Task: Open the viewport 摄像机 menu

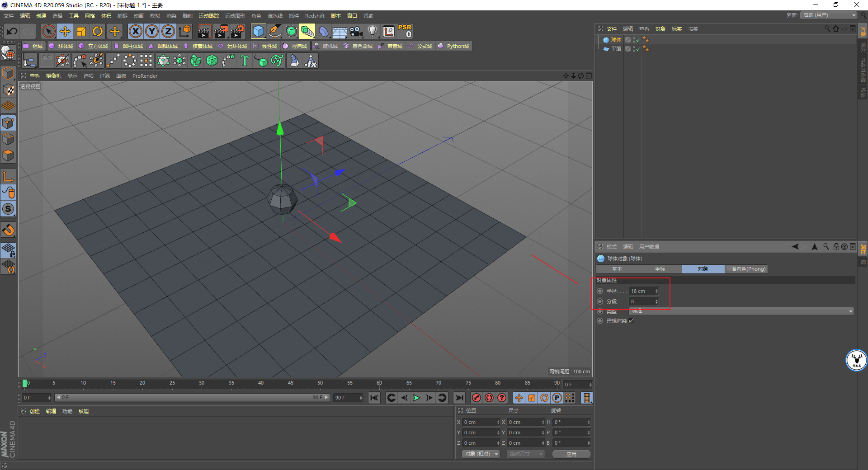Action: (x=53, y=76)
